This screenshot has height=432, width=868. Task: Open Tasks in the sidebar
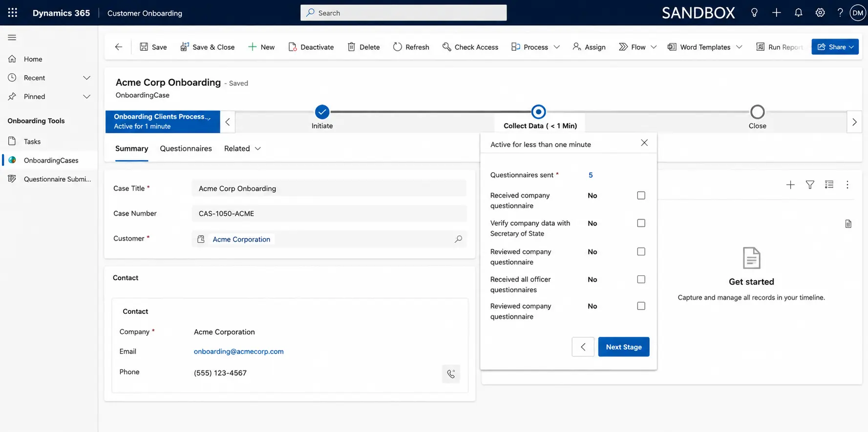[x=32, y=142]
